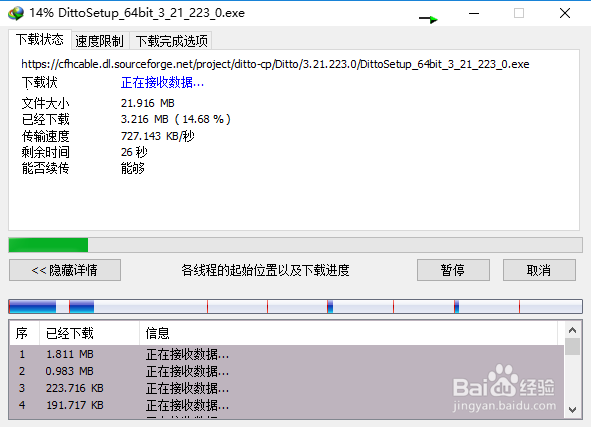The height and width of the screenshot is (427, 591).
Task: Click the transfer speed 727.143 KB/秒
Action: click(x=158, y=136)
